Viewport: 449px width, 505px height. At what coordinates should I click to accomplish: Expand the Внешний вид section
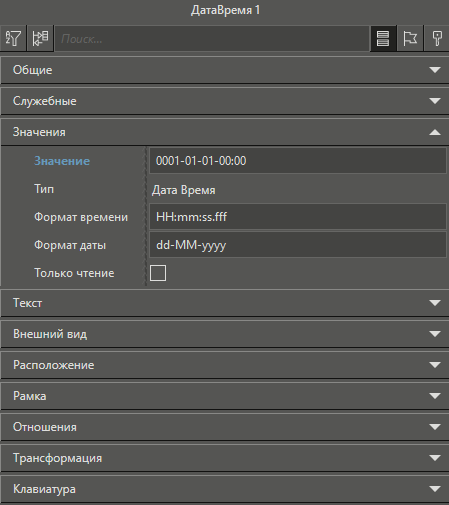click(x=225, y=334)
